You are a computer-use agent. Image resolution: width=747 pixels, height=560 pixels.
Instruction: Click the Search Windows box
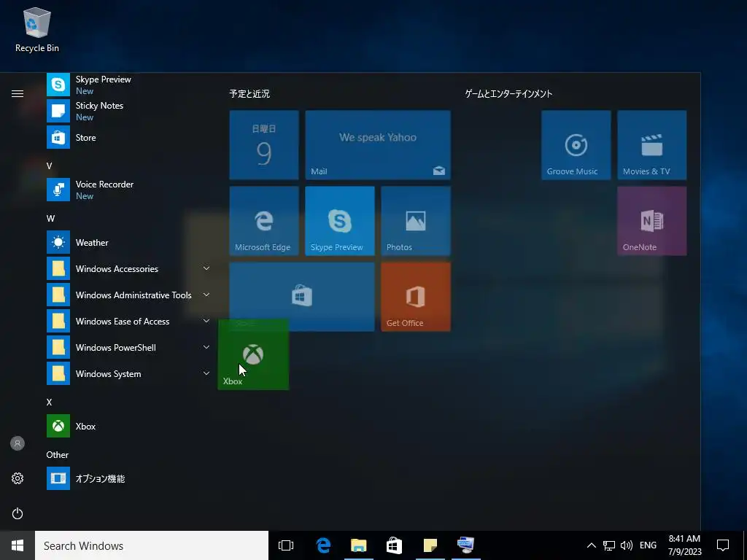pos(152,545)
